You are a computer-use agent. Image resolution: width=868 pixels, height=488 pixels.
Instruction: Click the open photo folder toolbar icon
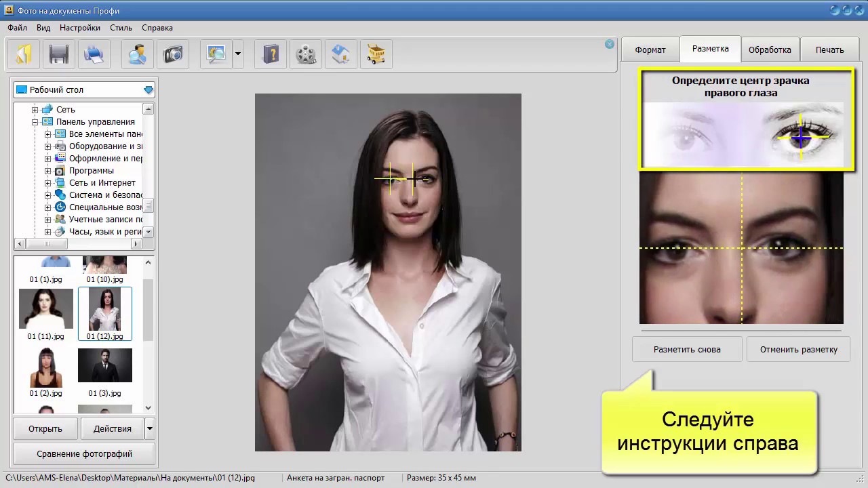click(x=24, y=54)
